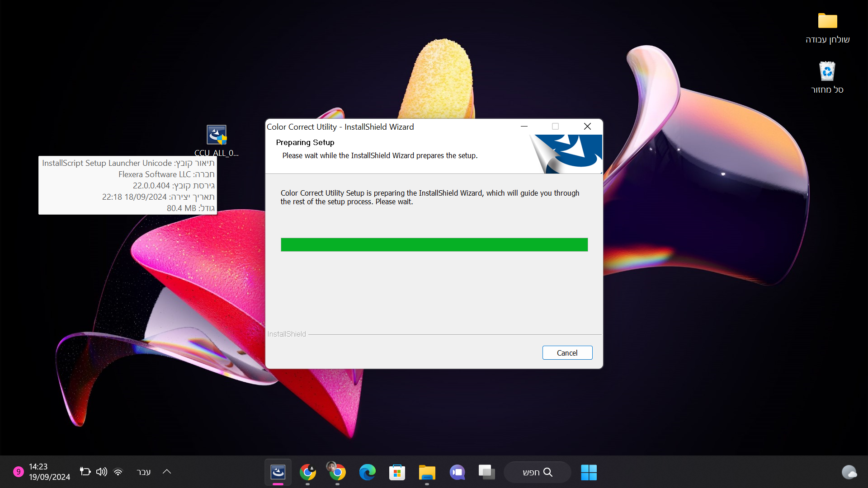Switch the Hebrew input language indicator
The height and width of the screenshot is (488, 868).
coord(143,472)
